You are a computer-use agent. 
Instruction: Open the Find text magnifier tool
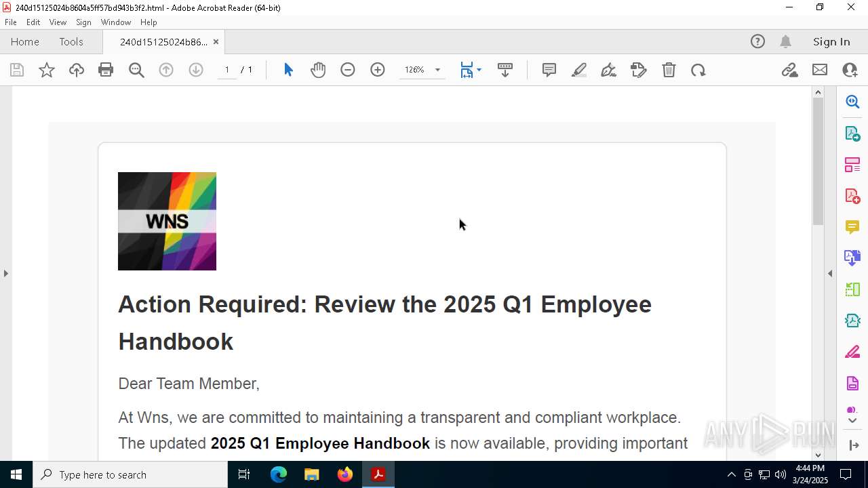(136, 70)
